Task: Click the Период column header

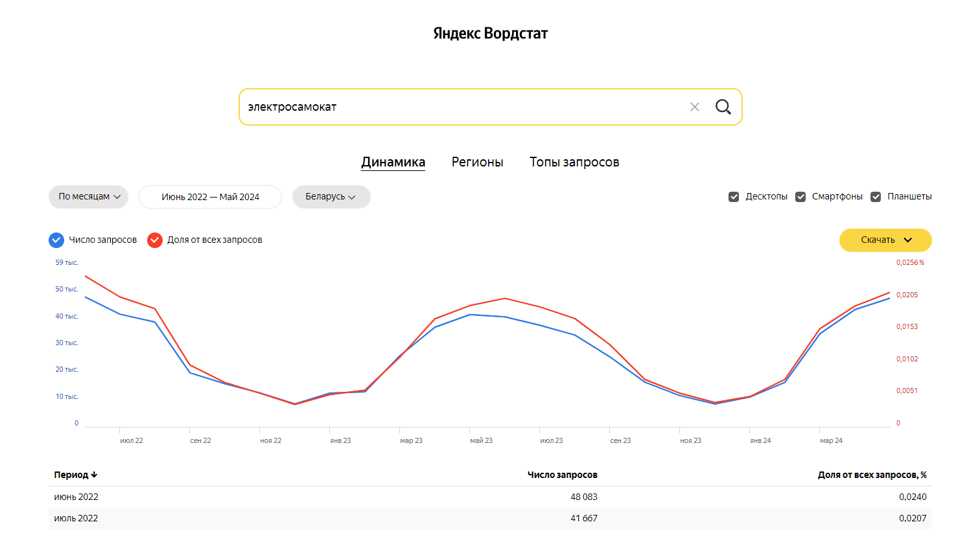Action: (x=71, y=475)
